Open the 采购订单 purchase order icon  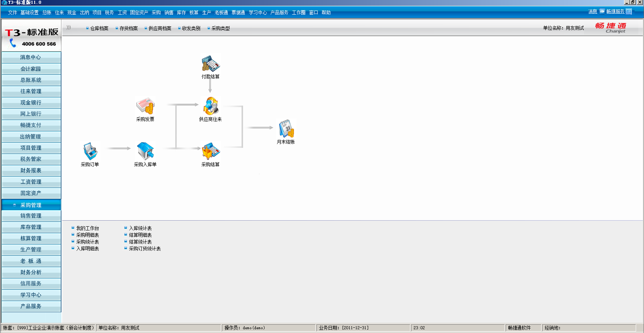pos(90,151)
